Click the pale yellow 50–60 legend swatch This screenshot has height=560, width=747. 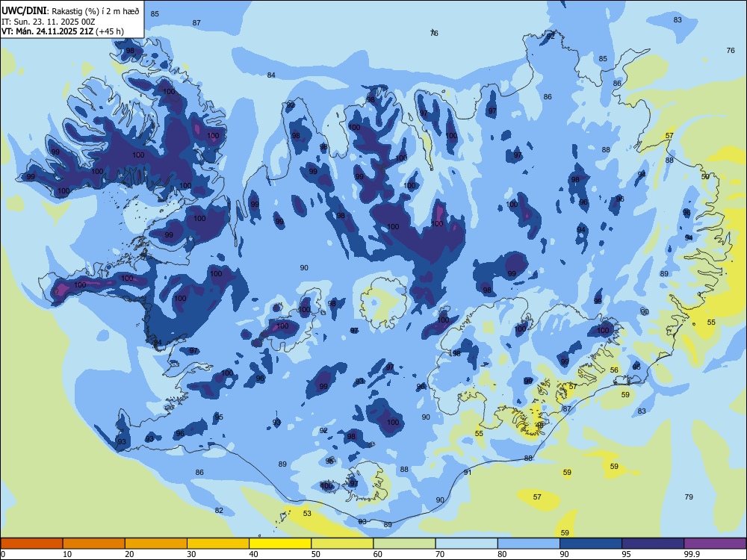click(343, 544)
